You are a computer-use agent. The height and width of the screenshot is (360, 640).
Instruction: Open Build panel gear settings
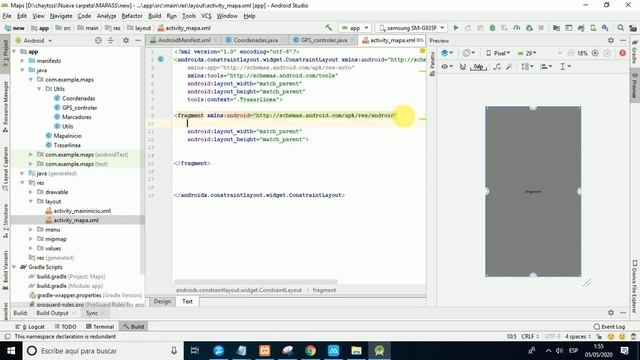611,312
